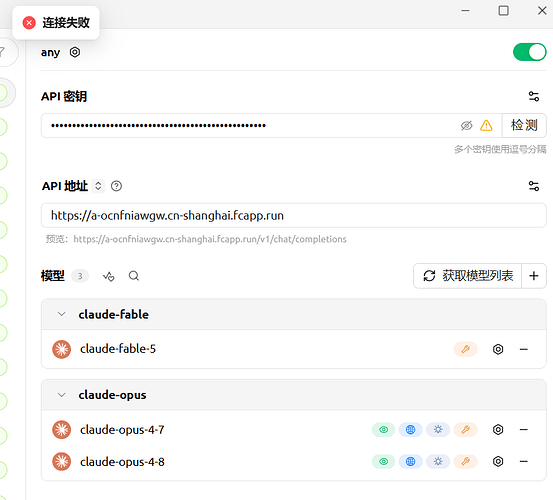
Task: Click claude-opus-4-7 web globe tag
Action: pos(411,429)
